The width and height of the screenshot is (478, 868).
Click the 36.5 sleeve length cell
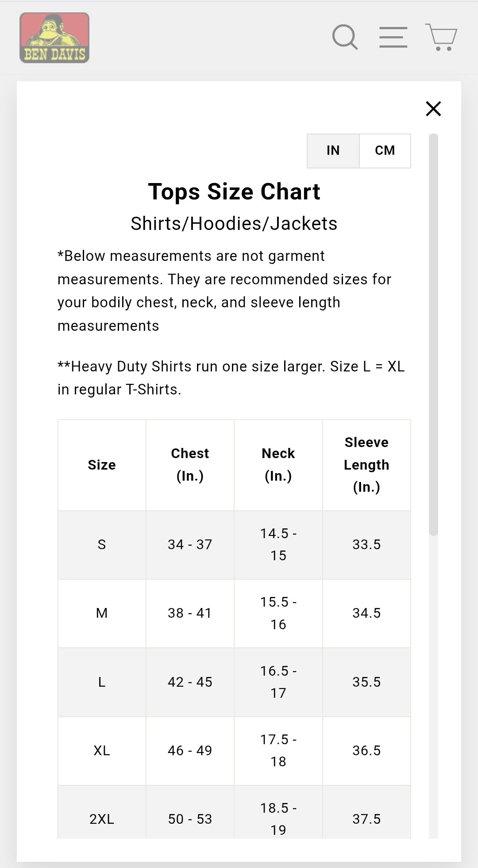pyautogui.click(x=366, y=751)
